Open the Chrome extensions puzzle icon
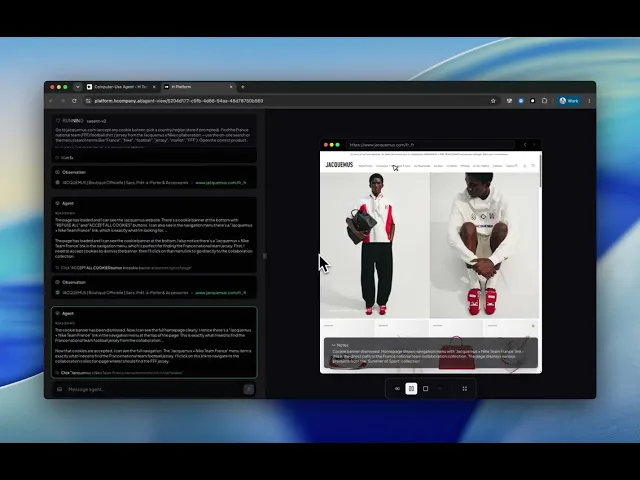This screenshot has height=480, width=640. point(544,101)
